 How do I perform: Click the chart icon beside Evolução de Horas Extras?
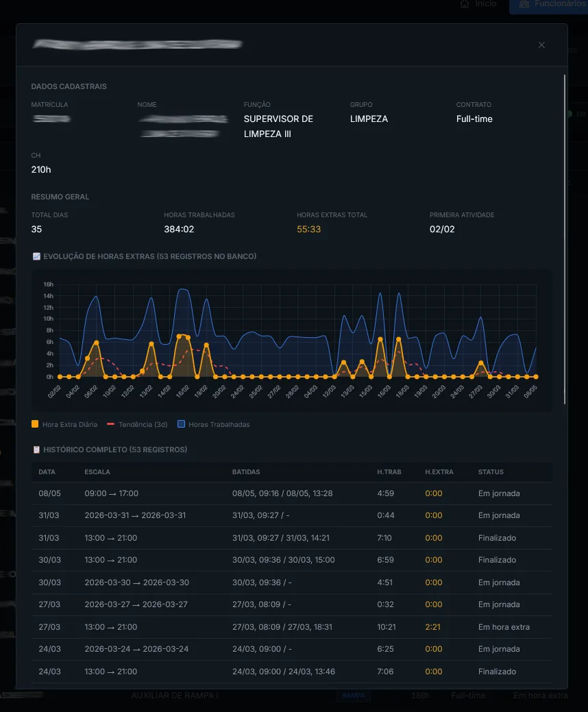click(x=36, y=256)
